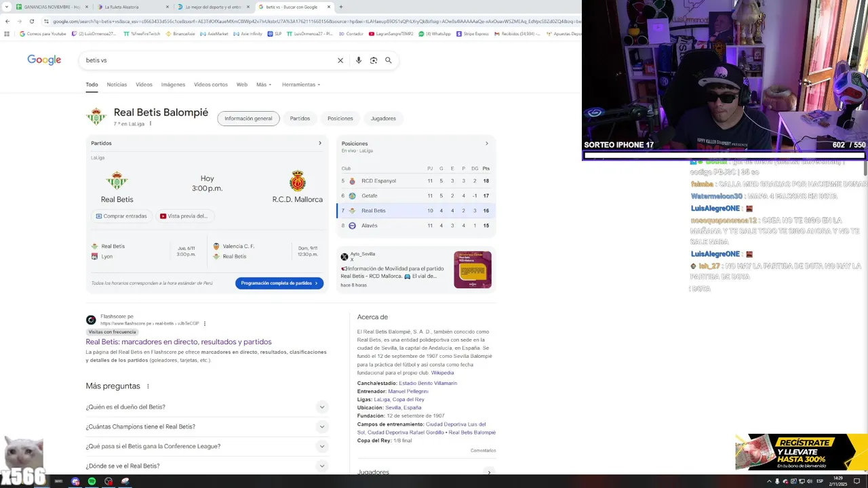Open the Chrome apps grid in bookmarks bar
This screenshot has height=488, width=868.
click(7, 33)
